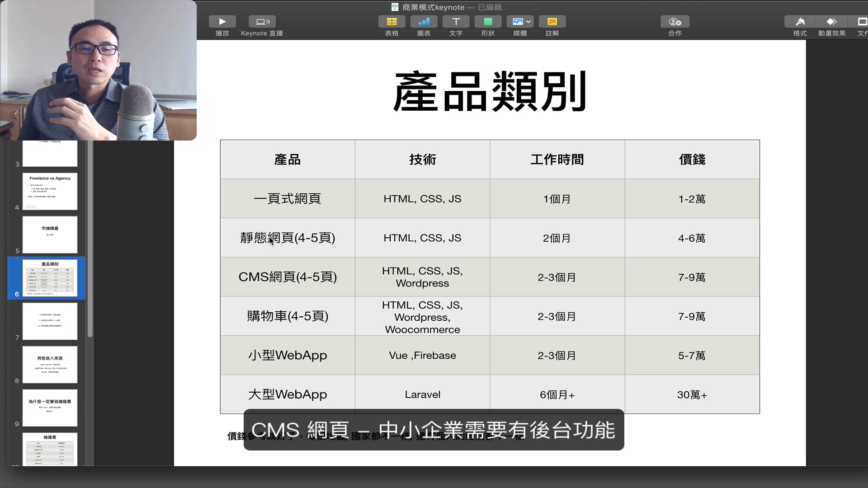868x488 pixels.
Task: Add a text box
Action: click(x=456, y=22)
